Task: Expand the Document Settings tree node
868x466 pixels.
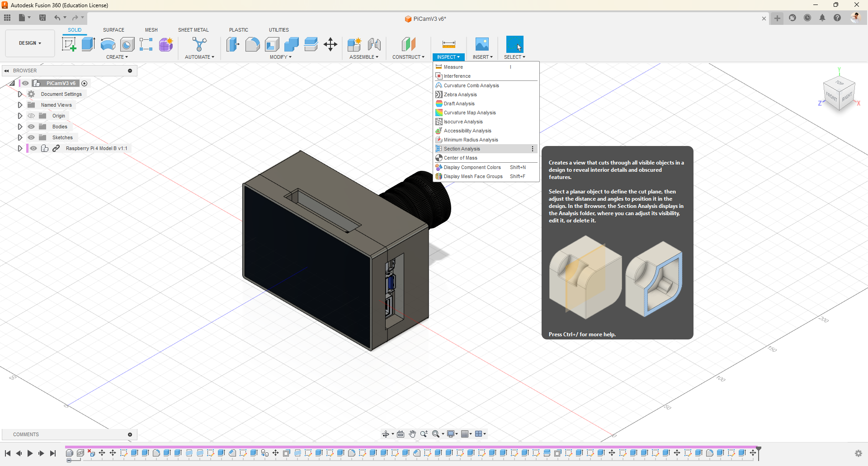Action: [20, 94]
